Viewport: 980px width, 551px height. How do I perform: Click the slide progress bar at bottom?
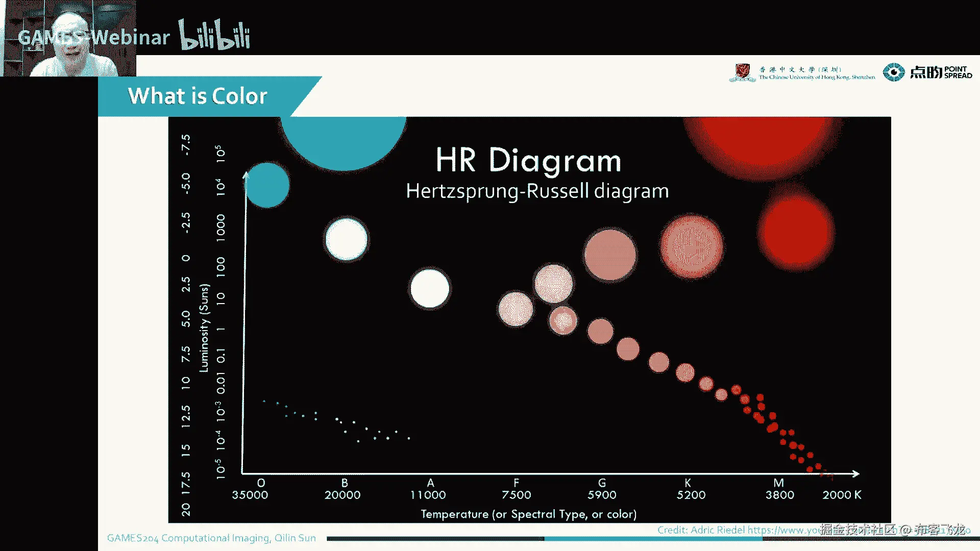point(652,538)
